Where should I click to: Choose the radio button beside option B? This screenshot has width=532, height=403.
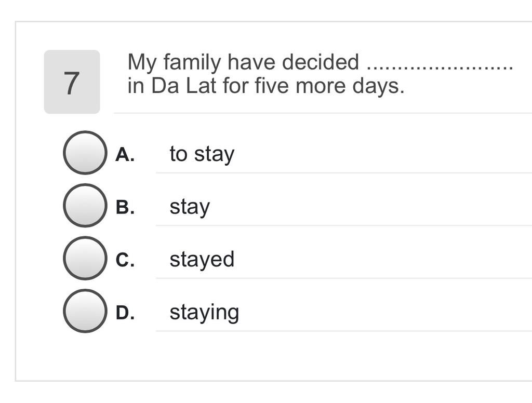[x=85, y=206]
